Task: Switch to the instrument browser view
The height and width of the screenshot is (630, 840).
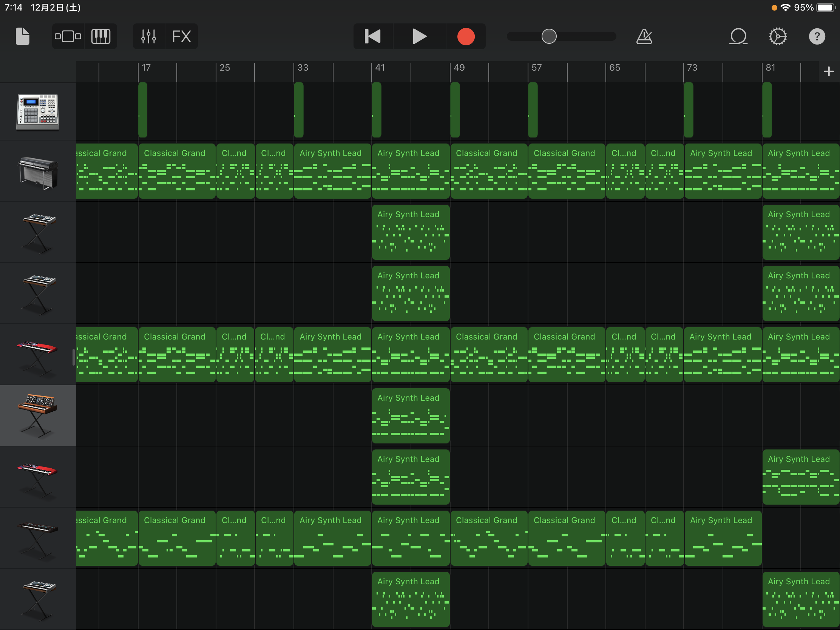Action: 68,37
